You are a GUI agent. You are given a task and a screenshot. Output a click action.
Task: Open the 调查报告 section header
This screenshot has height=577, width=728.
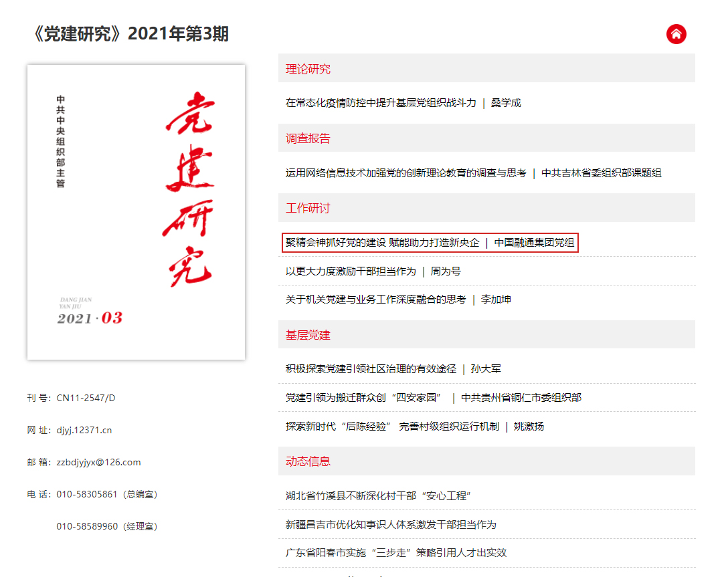tap(308, 138)
